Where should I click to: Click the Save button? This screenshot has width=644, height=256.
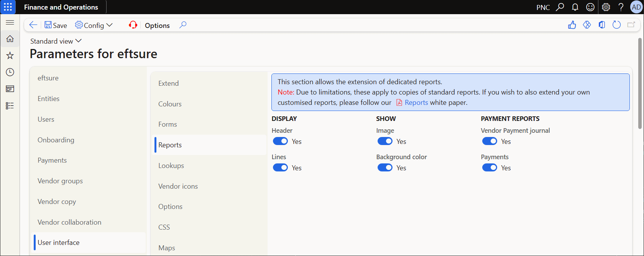(x=56, y=25)
